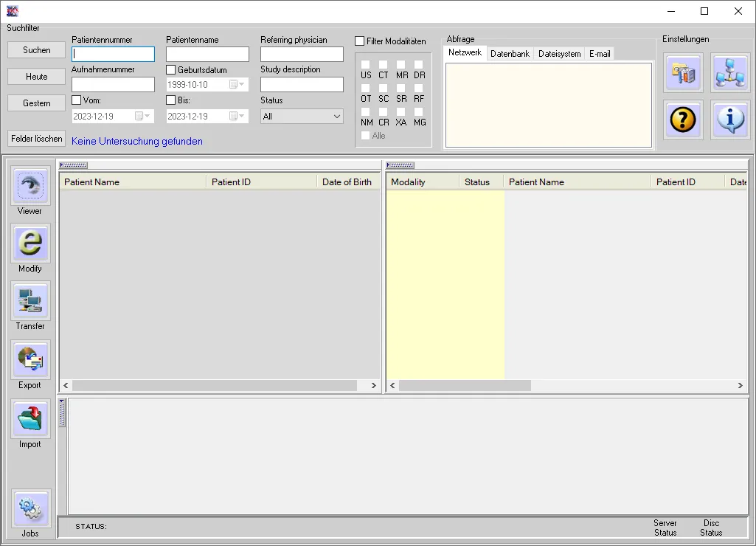Open the Geburtsdatum date picker dropdown

point(237,85)
